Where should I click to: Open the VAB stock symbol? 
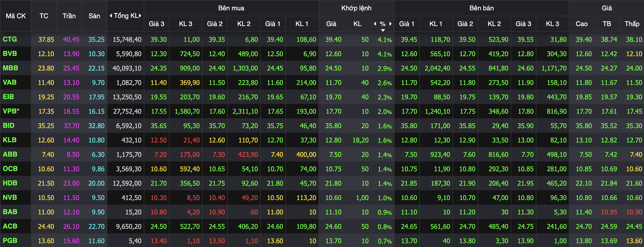point(10,83)
